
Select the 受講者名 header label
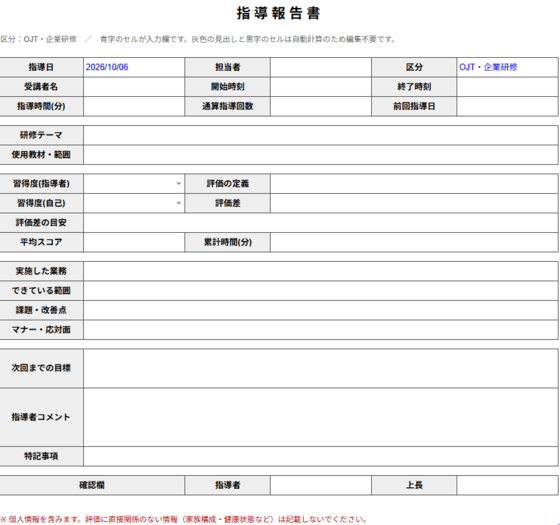pos(41,87)
